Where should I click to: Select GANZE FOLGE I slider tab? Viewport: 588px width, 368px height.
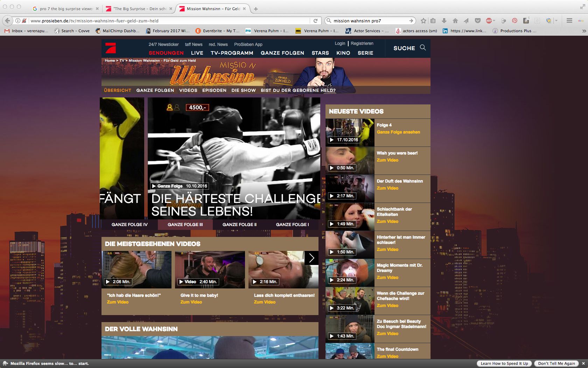point(292,225)
